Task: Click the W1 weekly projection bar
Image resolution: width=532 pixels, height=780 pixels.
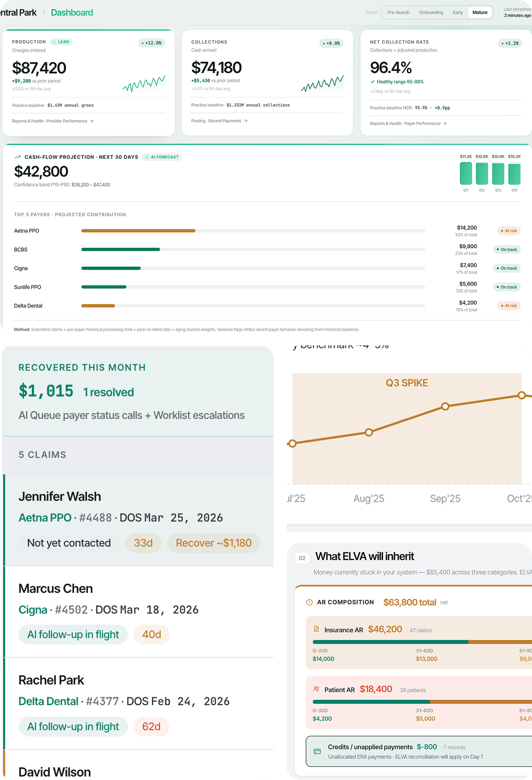Action: [466, 173]
